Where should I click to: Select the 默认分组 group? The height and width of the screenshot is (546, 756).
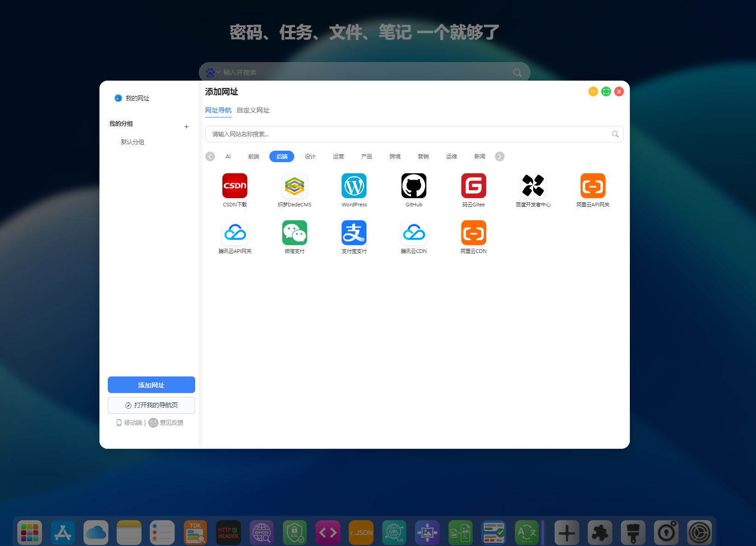133,142
